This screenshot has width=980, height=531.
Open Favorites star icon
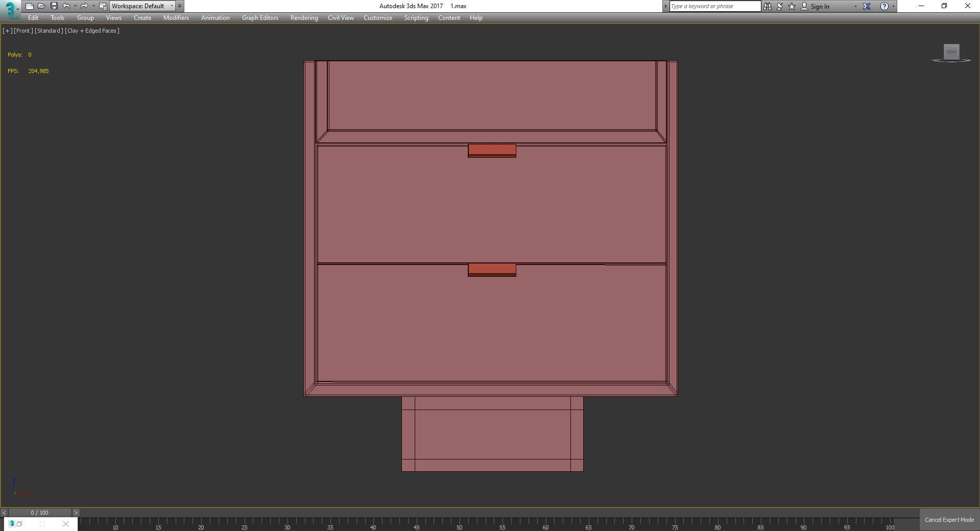click(x=792, y=6)
